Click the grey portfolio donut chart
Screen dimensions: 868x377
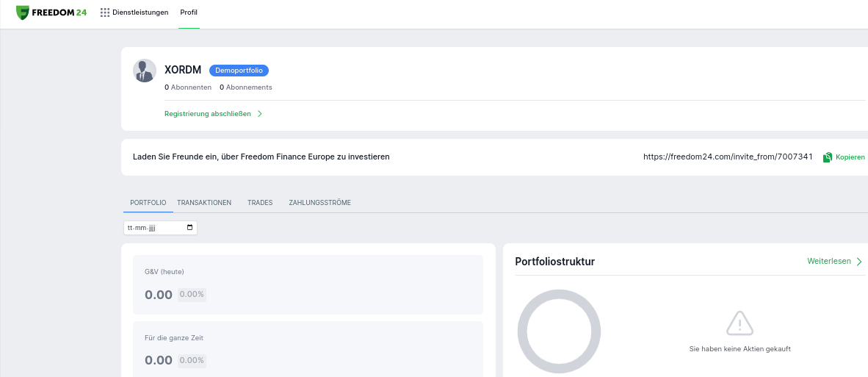(x=559, y=331)
